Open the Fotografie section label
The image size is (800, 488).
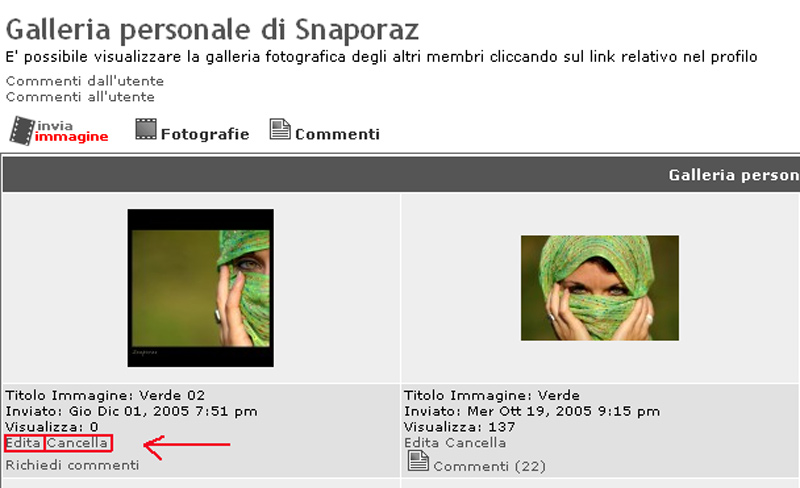pos(205,134)
